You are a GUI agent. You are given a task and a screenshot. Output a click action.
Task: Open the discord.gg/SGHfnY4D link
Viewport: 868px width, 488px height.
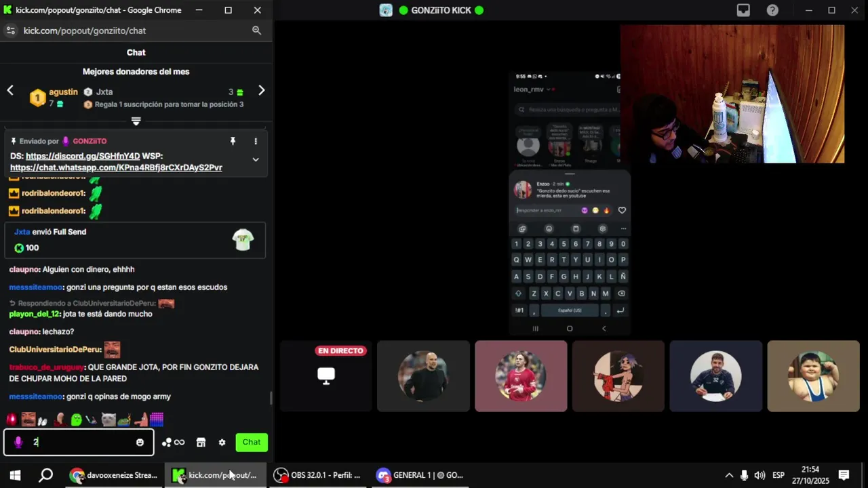click(83, 156)
